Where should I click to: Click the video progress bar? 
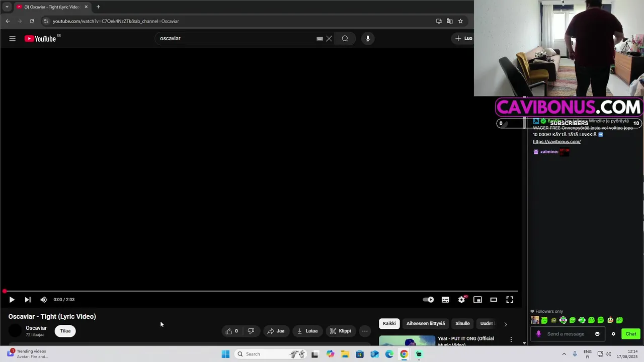pyautogui.click(x=261, y=291)
